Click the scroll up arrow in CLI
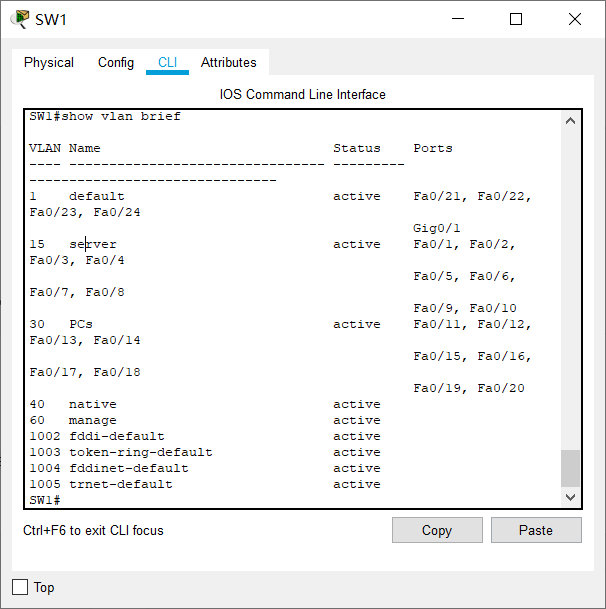Image resolution: width=606 pixels, height=609 pixels. tap(570, 121)
